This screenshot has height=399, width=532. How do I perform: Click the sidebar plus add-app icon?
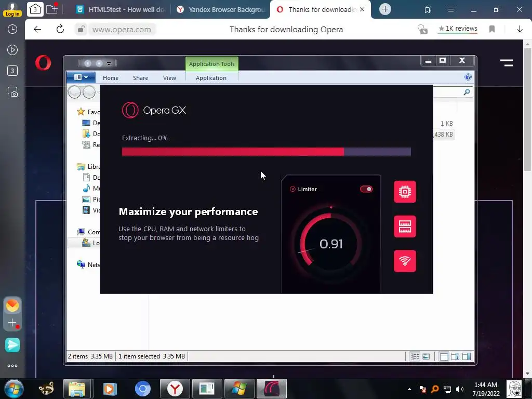pyautogui.click(x=12, y=323)
